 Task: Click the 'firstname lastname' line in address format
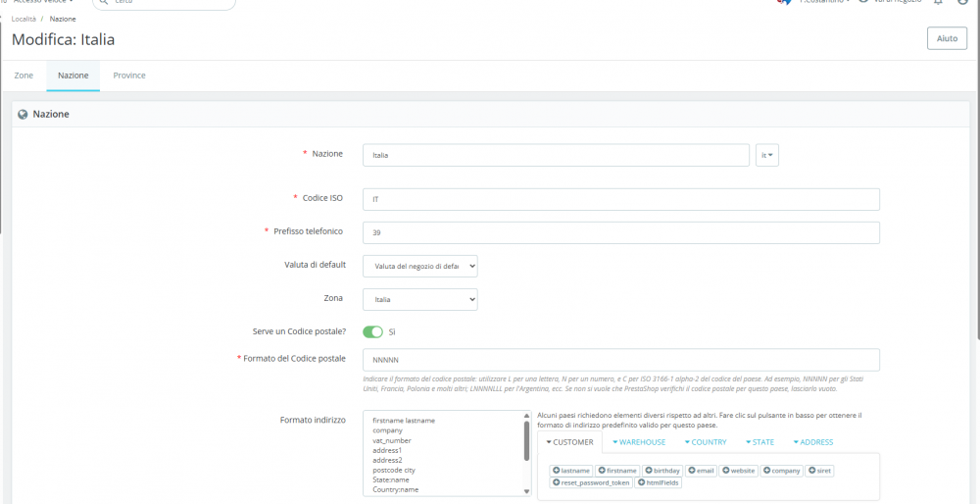click(404, 421)
